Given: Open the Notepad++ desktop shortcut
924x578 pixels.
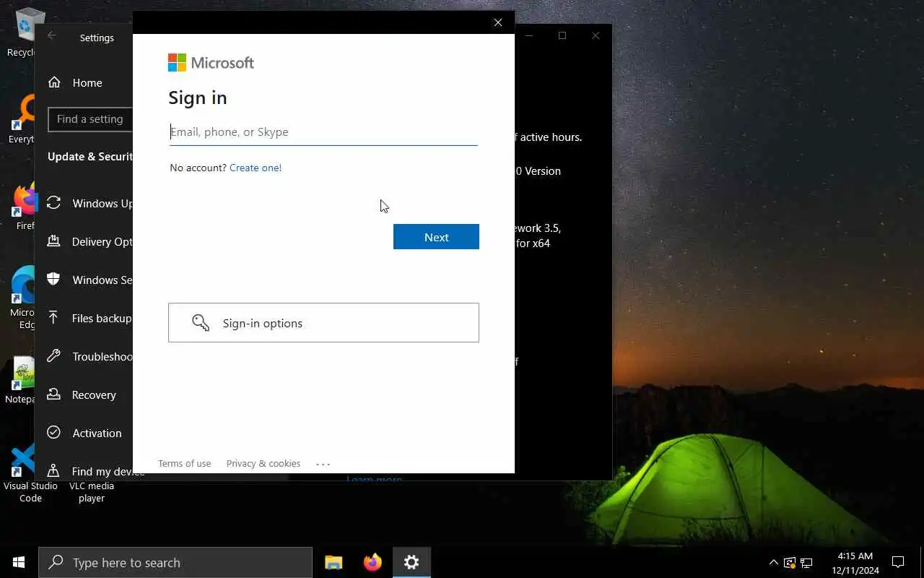Looking at the screenshot, I should coord(22,379).
